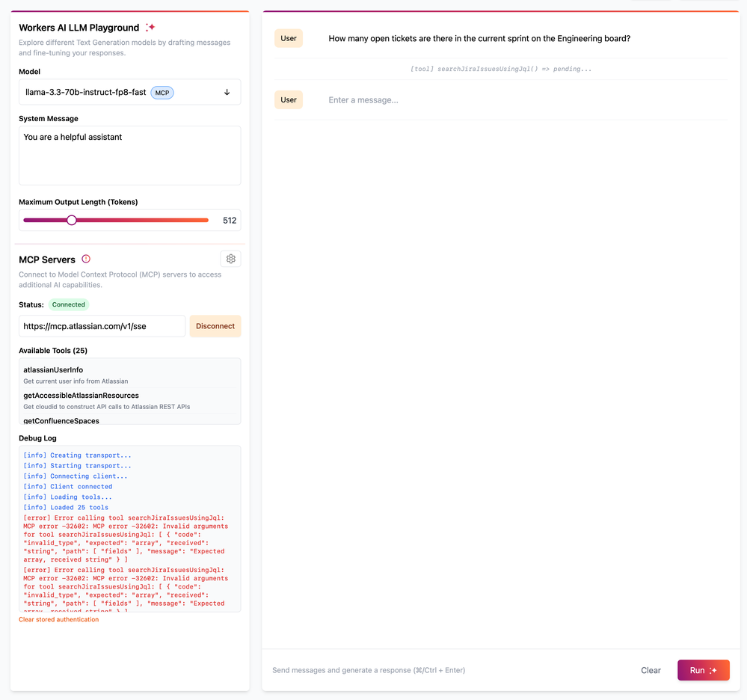Select the getAccessibleAtlassianResources tool
The image size is (747, 700).
[81, 396]
